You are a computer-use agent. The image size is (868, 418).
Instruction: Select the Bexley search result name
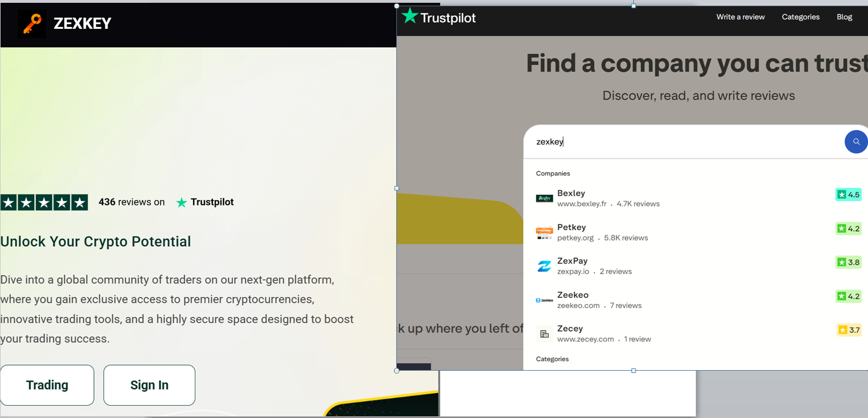(x=571, y=193)
